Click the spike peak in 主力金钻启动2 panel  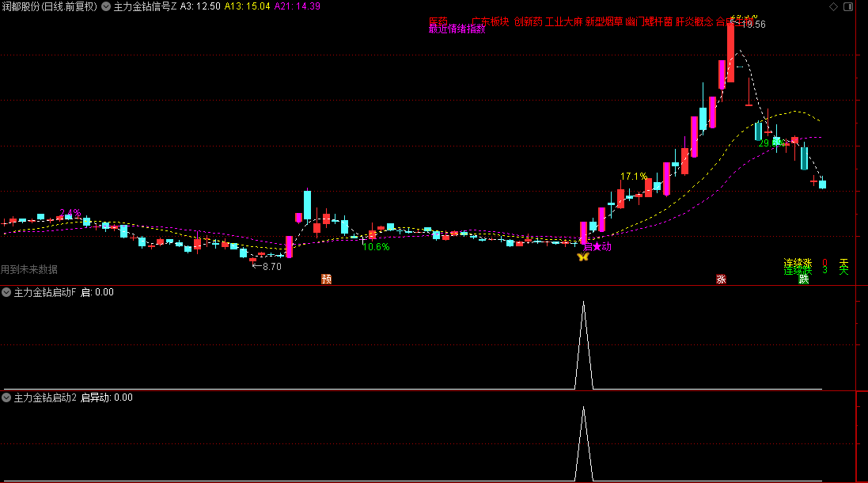point(583,409)
